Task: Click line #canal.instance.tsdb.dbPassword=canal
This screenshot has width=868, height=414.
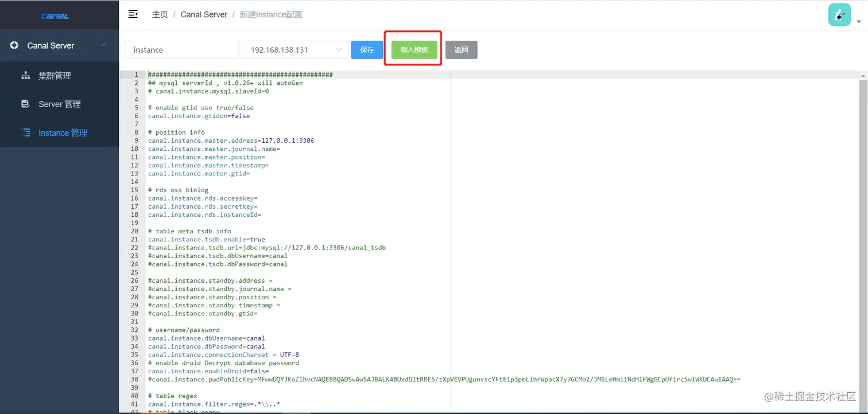Action: coord(218,264)
